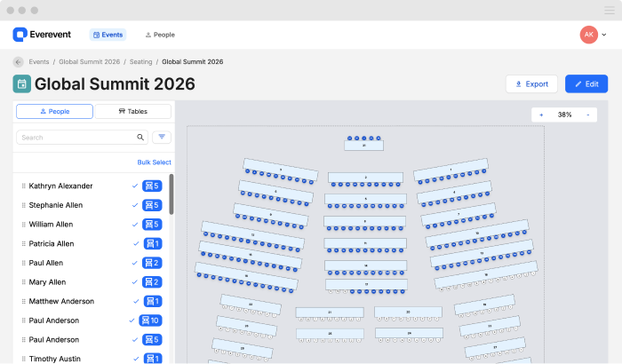Switch to the People panel tab
Viewport: 622px width, 364px height.
55,112
